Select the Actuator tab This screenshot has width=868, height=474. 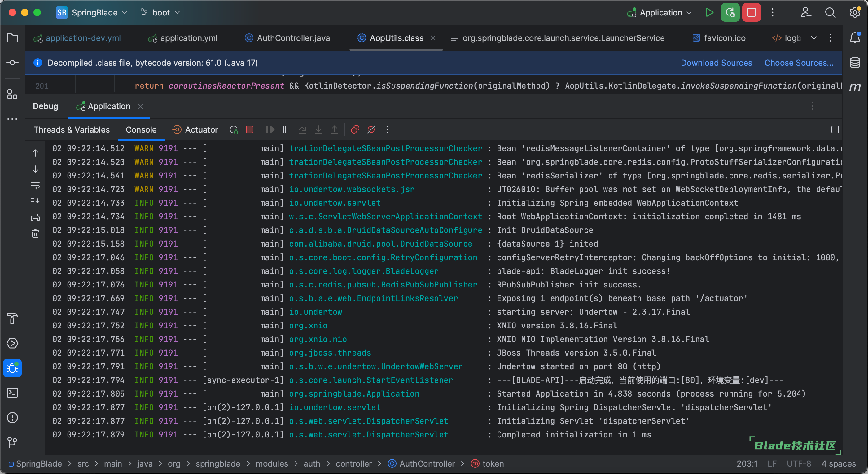pyautogui.click(x=195, y=130)
